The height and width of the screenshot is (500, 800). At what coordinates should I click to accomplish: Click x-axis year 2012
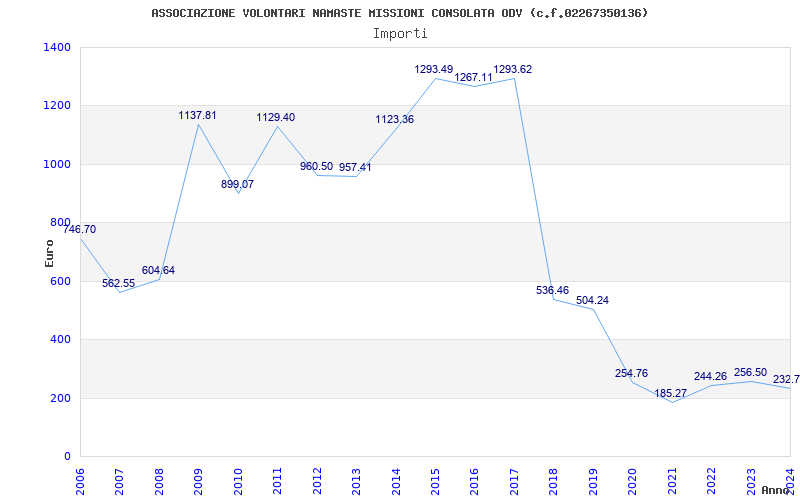317,482
